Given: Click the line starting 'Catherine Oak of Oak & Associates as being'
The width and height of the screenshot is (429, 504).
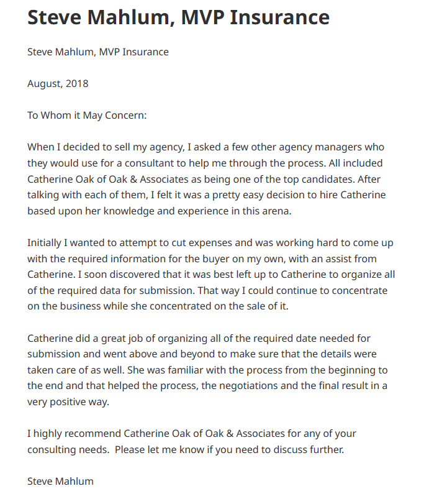Looking at the screenshot, I should coord(204,180).
